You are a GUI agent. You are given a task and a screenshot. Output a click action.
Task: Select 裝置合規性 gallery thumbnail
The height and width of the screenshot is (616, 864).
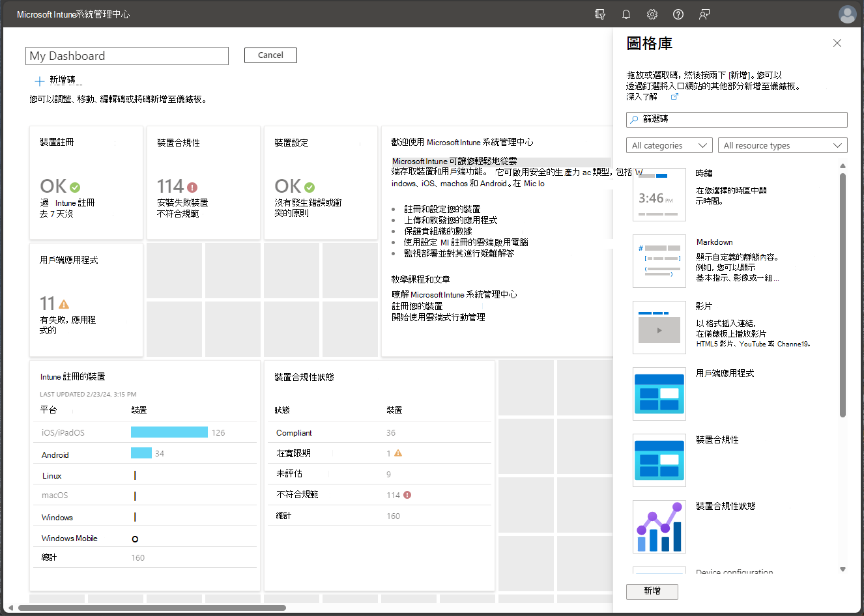click(x=659, y=460)
